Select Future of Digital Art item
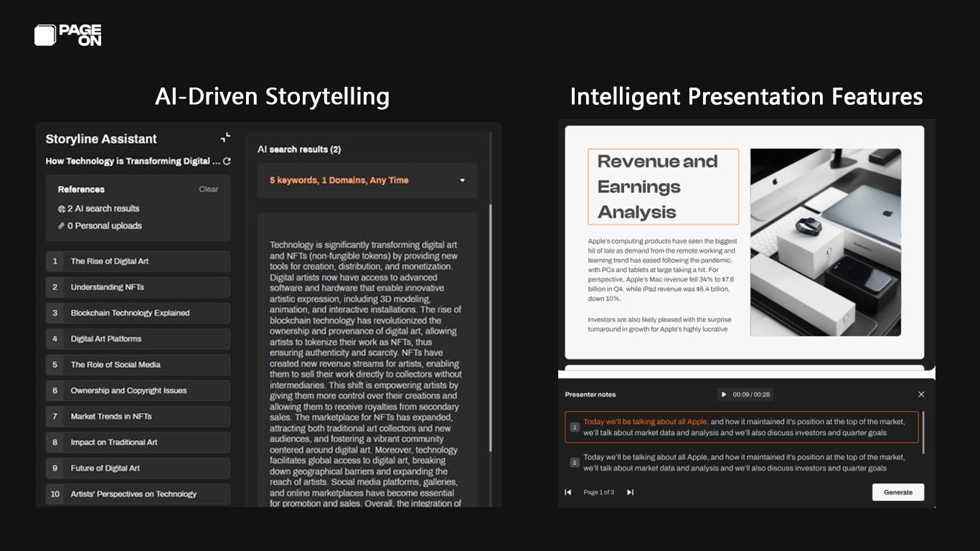Screen dimensions: 980x551 click(x=138, y=468)
